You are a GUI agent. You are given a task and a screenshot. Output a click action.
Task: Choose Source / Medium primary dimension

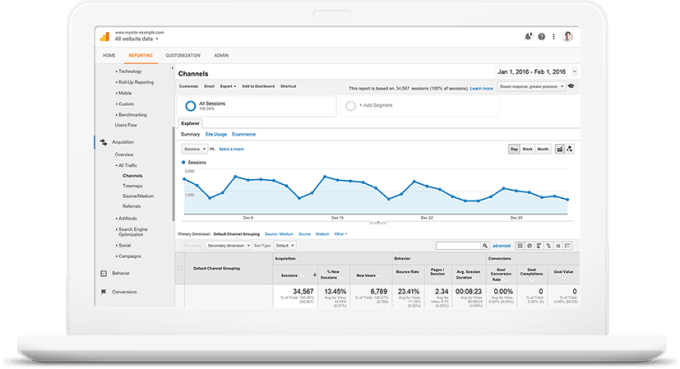pos(279,234)
